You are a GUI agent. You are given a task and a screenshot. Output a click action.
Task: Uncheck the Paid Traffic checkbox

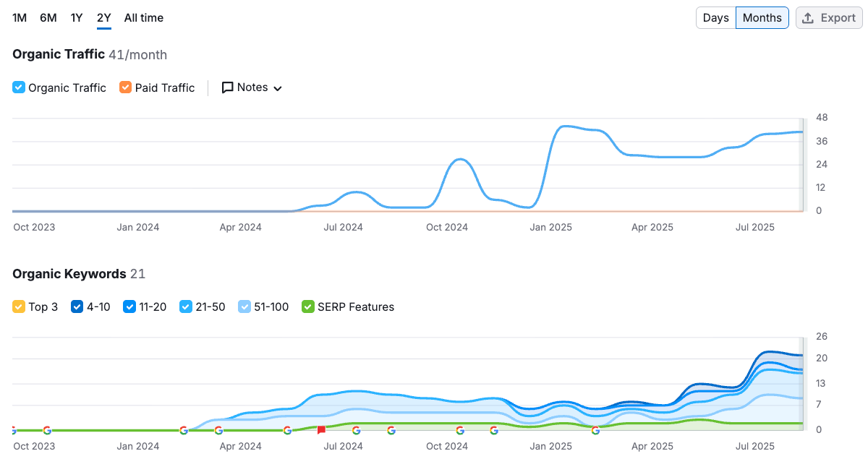click(x=124, y=87)
